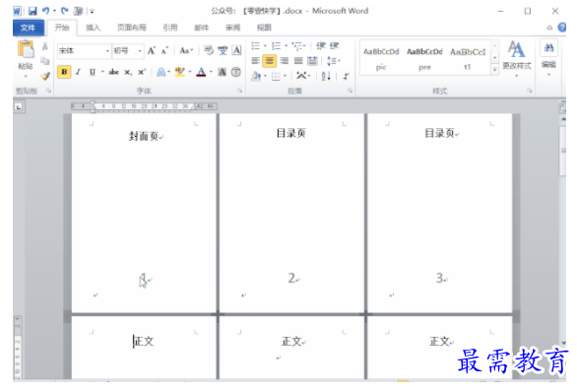The image size is (577, 392).
Task: Click the Bullets list icon
Action: click(x=255, y=46)
